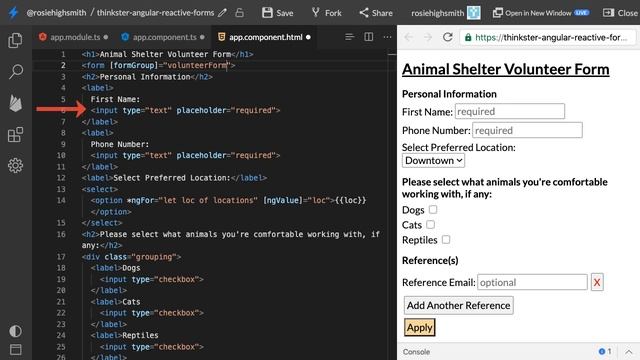Click the Phone Number input field

[527, 130]
